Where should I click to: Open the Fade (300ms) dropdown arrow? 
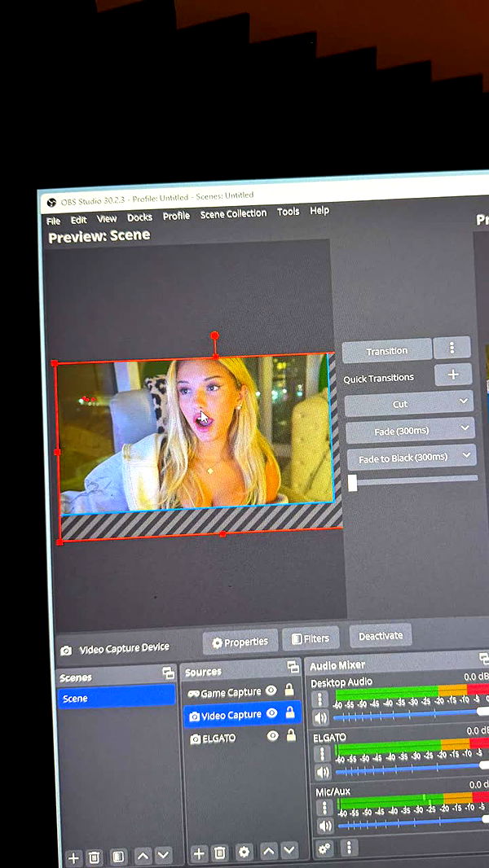click(x=465, y=427)
